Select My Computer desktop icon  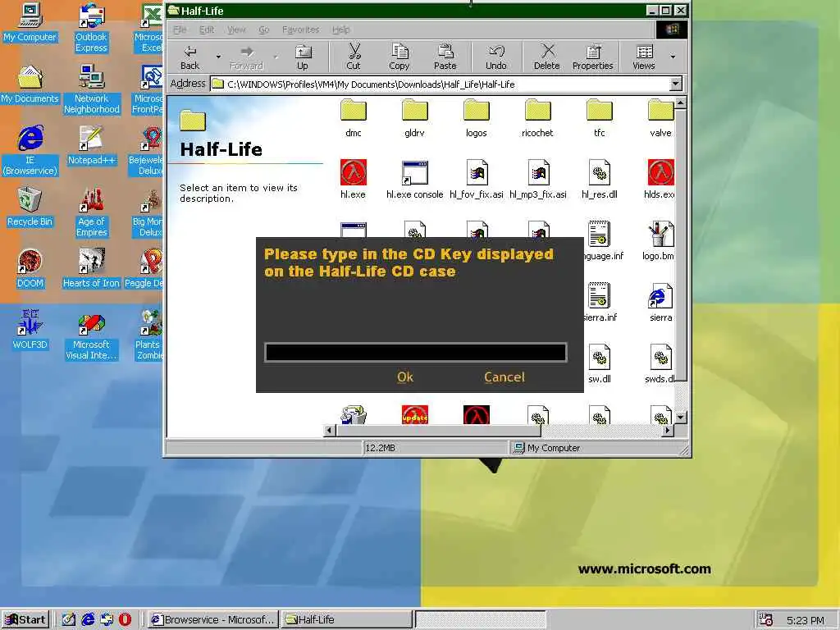click(x=30, y=22)
